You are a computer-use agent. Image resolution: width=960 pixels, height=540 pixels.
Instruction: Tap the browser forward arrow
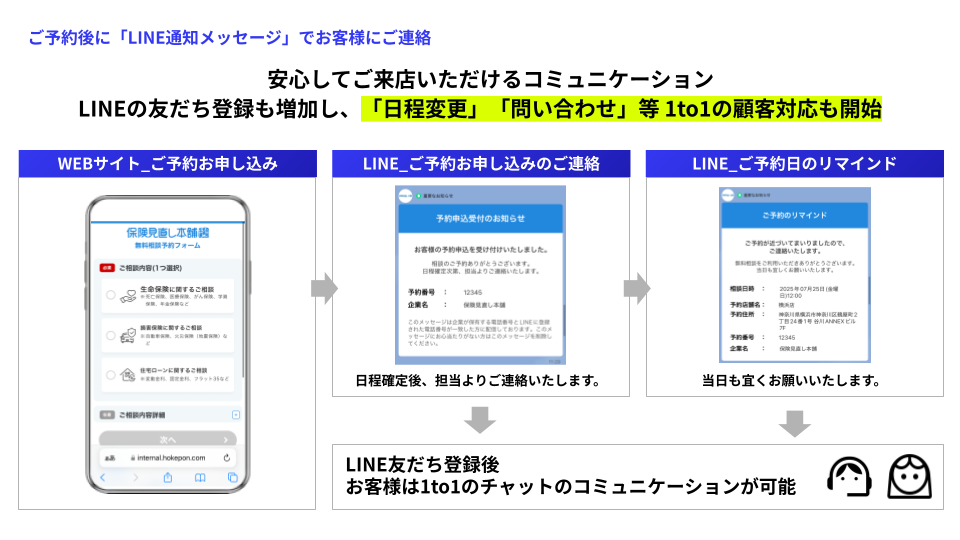coord(135,478)
